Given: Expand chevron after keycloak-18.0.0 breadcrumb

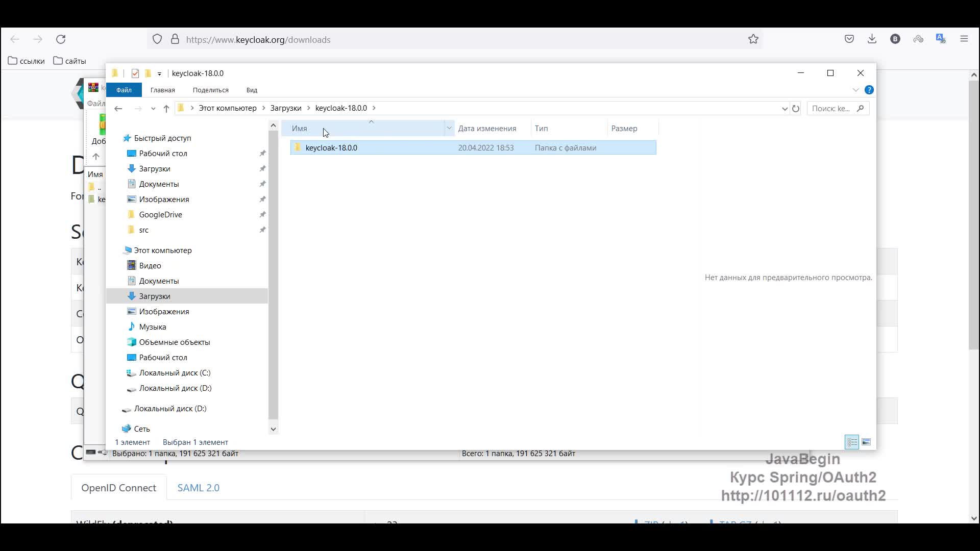Looking at the screenshot, I should (x=374, y=108).
